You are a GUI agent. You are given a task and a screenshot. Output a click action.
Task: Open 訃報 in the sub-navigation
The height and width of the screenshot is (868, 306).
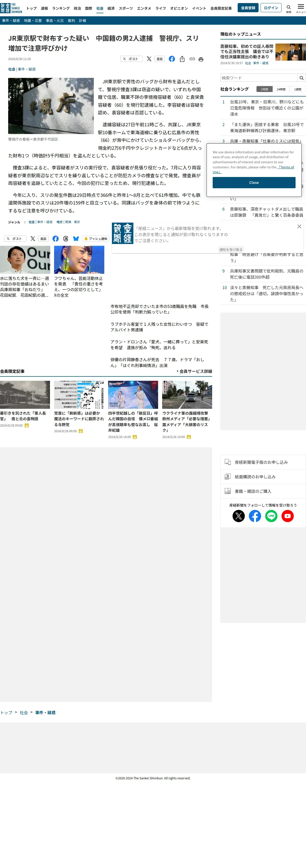[83, 21]
